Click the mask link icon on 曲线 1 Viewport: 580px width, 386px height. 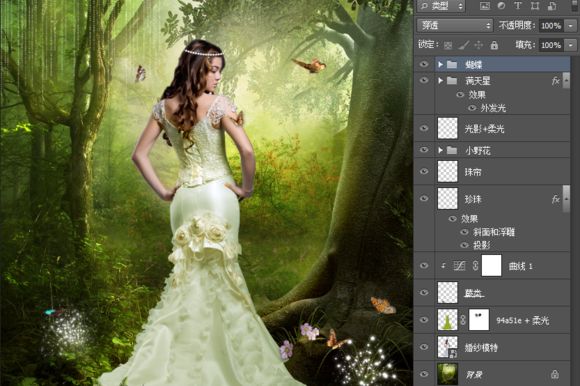coord(475,266)
